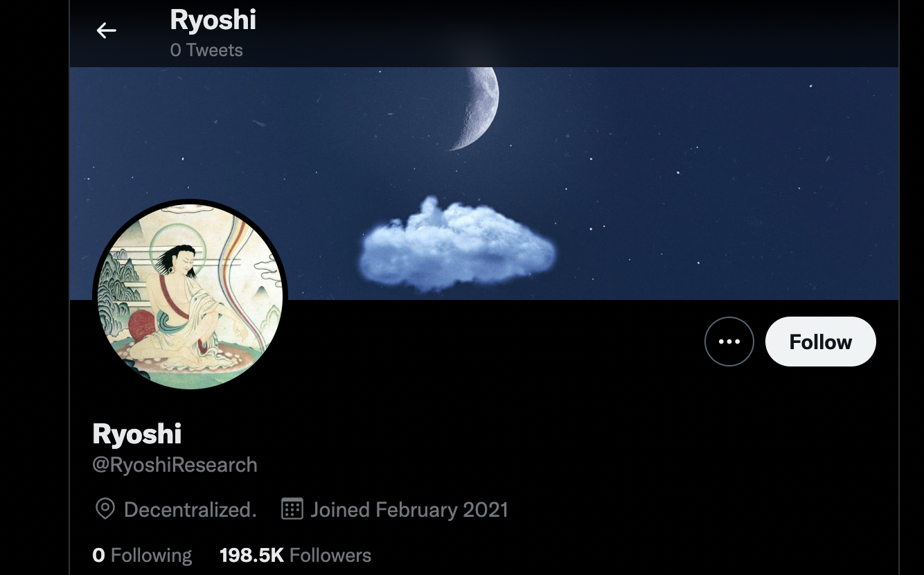Click the Ryoshi display name below the avatar

pos(137,434)
